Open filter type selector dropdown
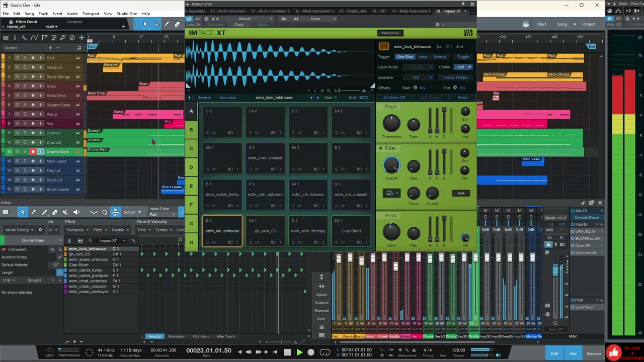644x362 pixels. tap(391, 193)
